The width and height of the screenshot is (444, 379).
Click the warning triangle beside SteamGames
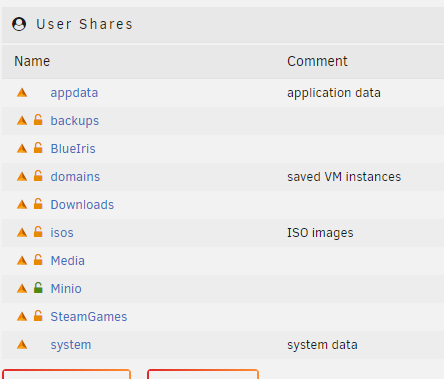tap(22, 316)
